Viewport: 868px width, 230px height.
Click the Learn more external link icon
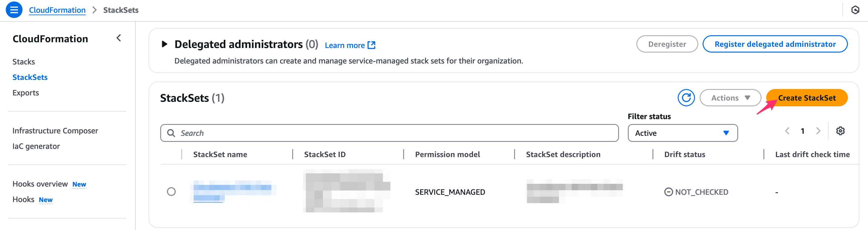click(371, 45)
